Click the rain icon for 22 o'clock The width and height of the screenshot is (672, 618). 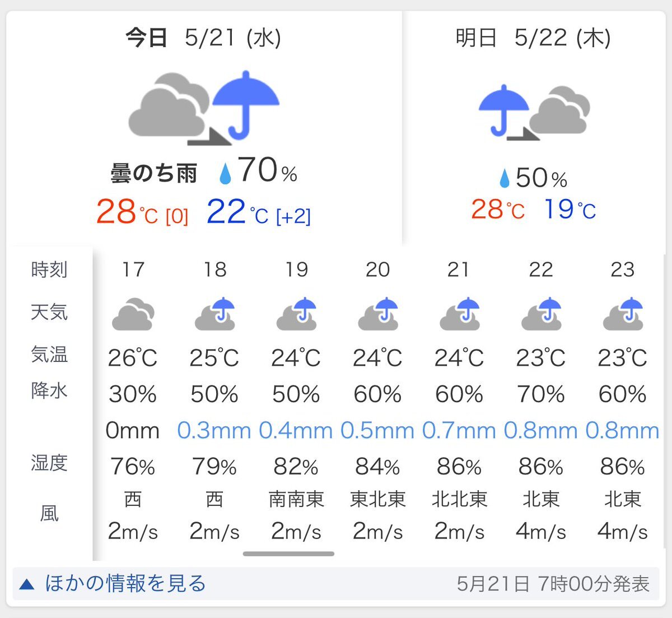click(x=541, y=314)
